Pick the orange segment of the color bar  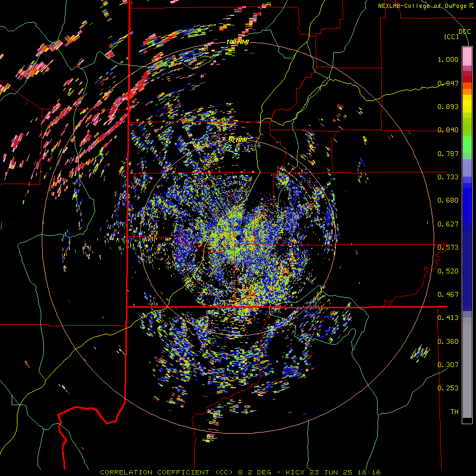click(x=467, y=91)
